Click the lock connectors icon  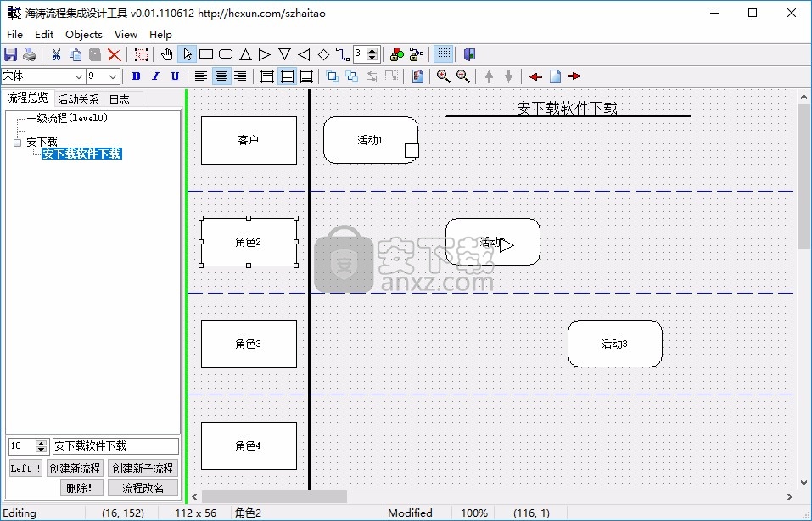[x=417, y=54]
